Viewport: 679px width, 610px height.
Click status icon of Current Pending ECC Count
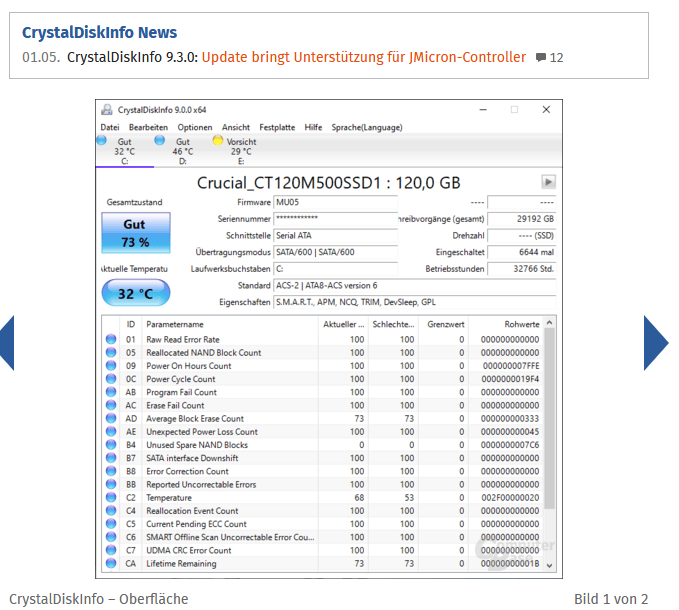111,524
